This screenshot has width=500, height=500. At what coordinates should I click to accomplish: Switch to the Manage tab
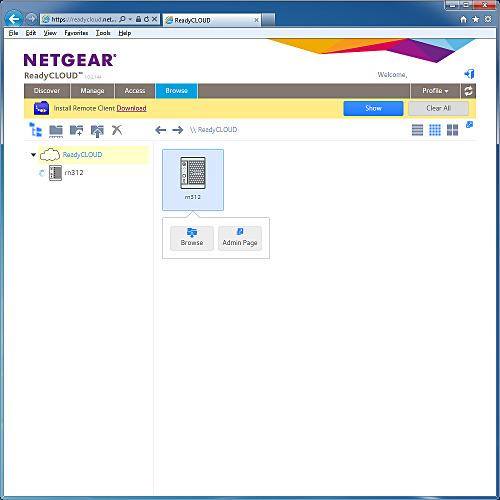click(x=92, y=91)
